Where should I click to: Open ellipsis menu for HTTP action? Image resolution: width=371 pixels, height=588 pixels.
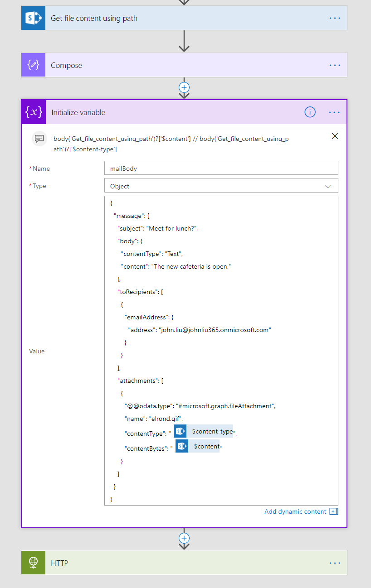335,563
